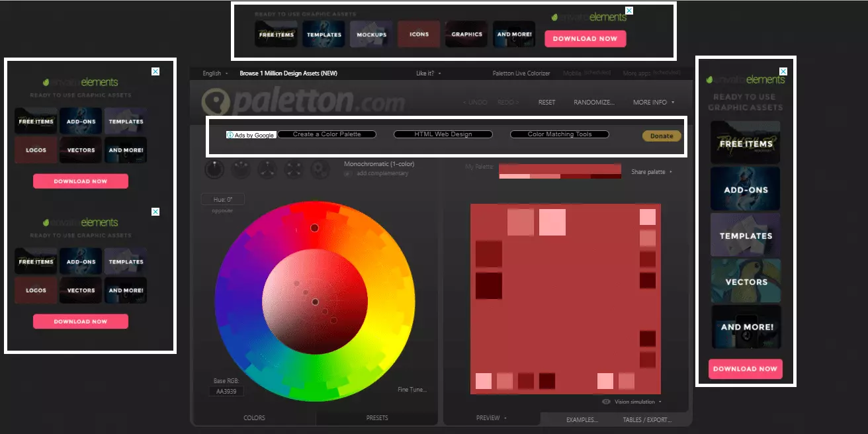Select the Triad color scheme icon

pyautogui.click(x=268, y=169)
